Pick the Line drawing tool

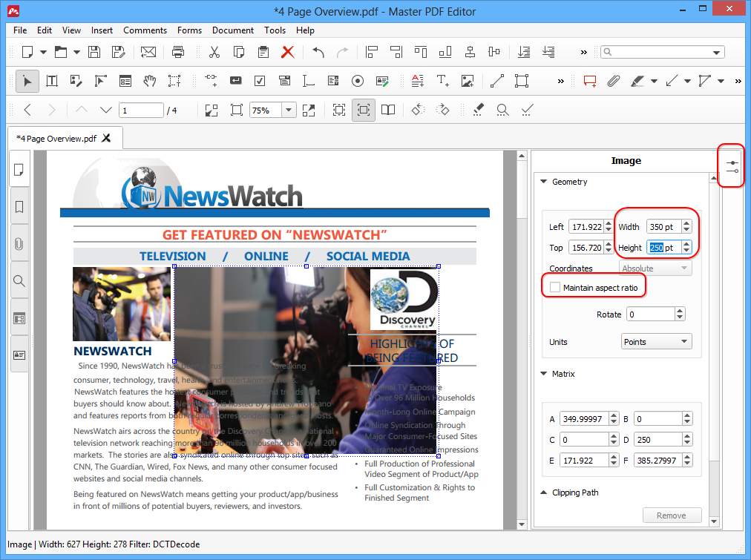tap(496, 81)
